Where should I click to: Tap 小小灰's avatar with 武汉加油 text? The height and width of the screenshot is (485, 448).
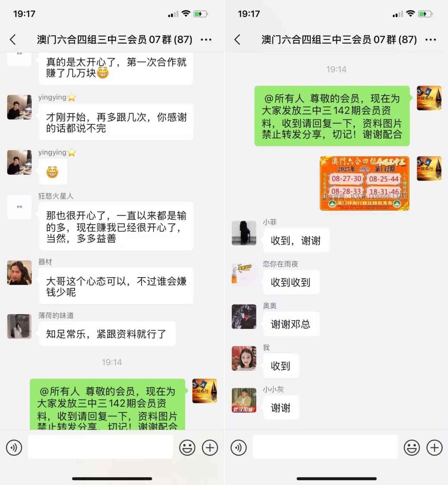(244, 400)
